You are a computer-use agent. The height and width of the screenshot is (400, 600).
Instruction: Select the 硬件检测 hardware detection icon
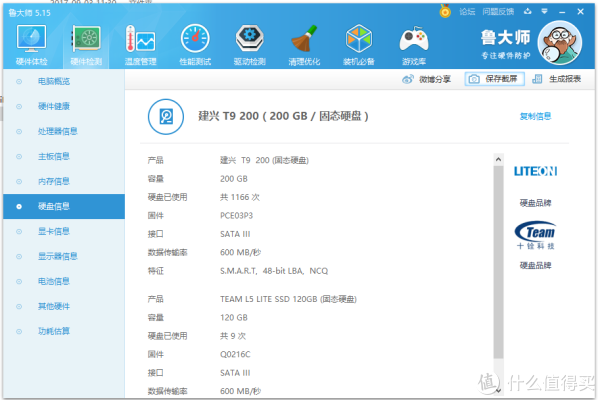(x=86, y=44)
